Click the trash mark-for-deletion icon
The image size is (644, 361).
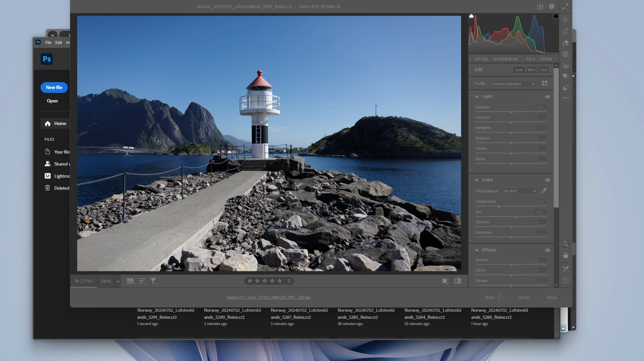click(289, 281)
